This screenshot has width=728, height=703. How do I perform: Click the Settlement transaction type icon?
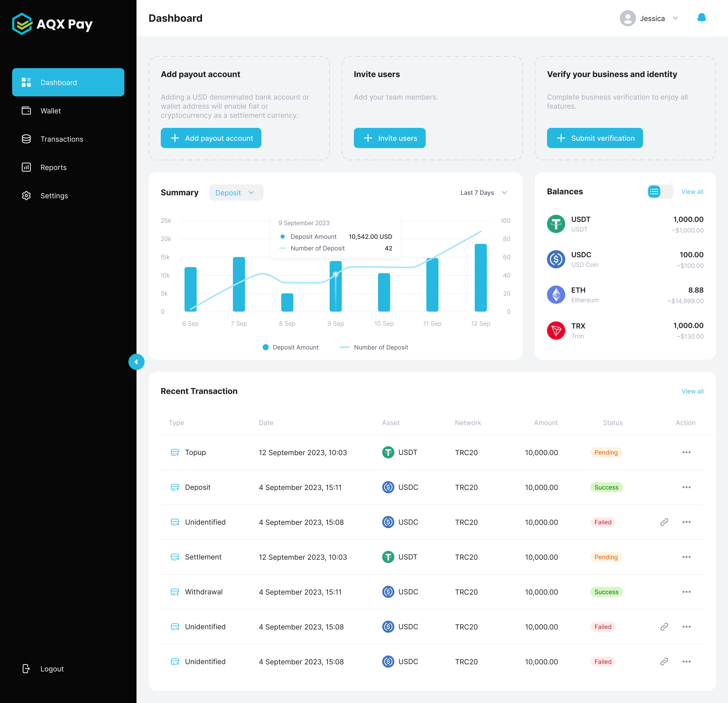pos(175,557)
